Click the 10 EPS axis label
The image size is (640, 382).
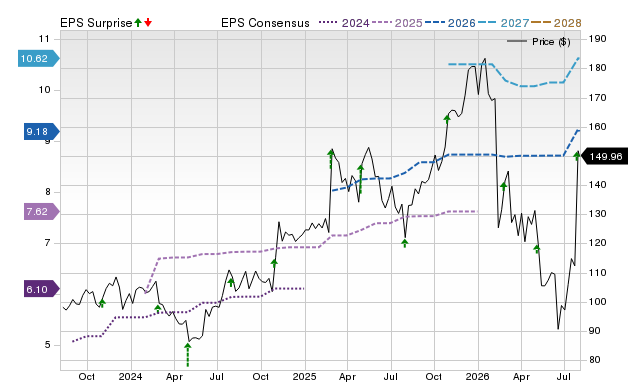44,90
